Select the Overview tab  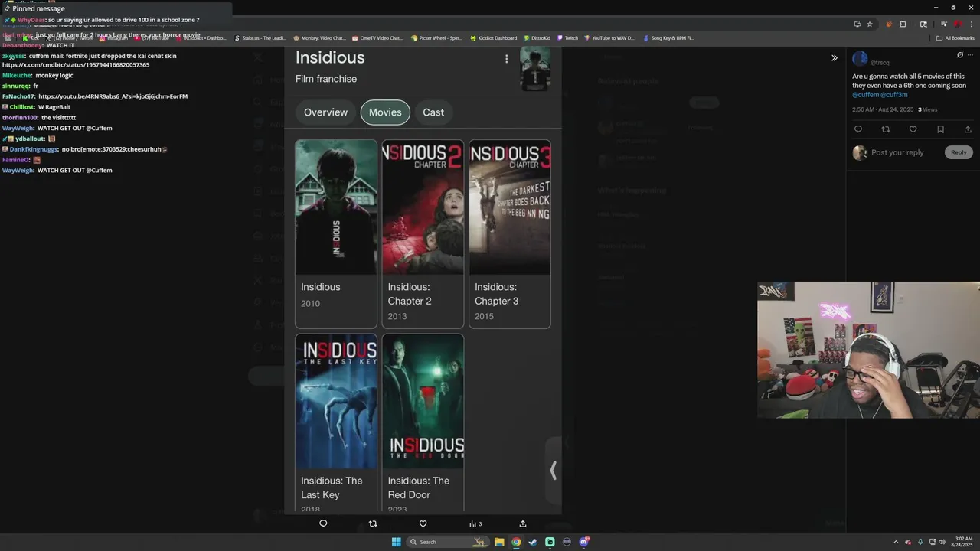(x=325, y=112)
